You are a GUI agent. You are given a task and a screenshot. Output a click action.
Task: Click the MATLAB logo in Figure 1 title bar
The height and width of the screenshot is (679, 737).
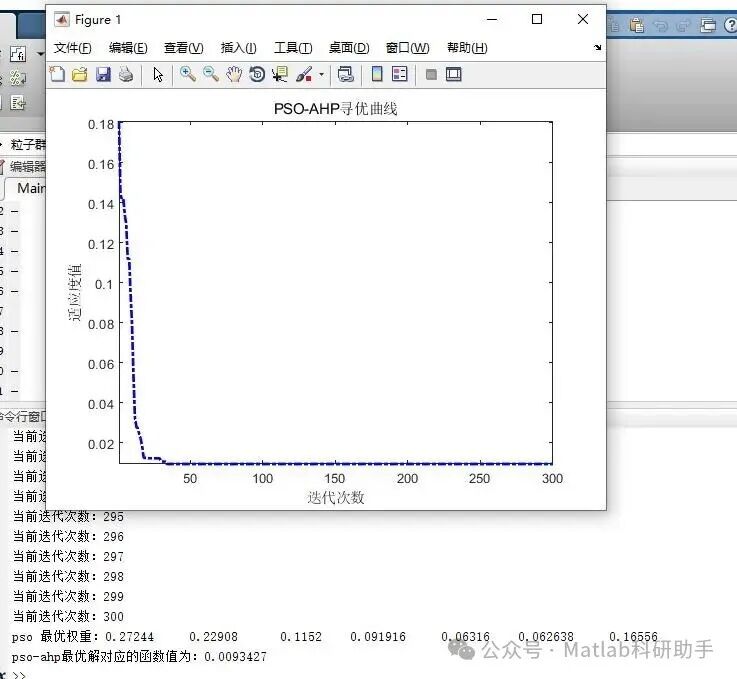tap(62, 19)
